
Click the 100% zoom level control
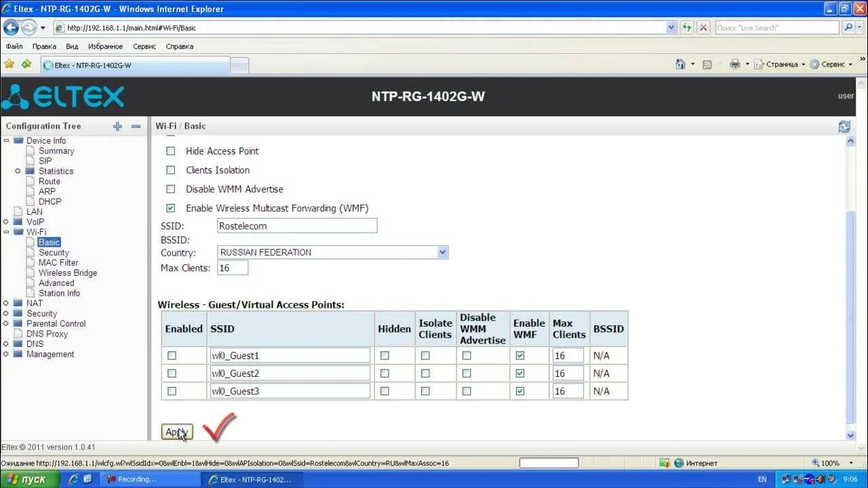pos(828,463)
